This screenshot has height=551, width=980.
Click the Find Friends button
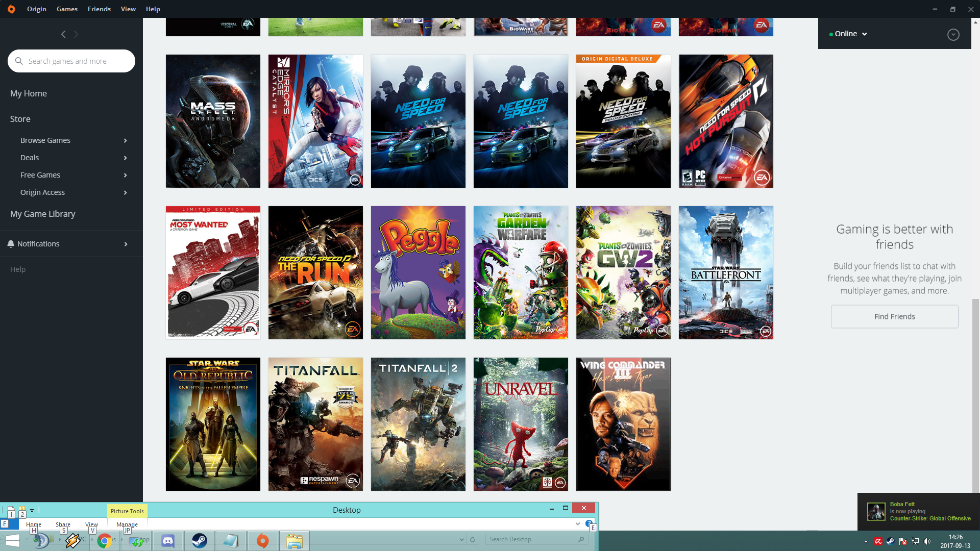[894, 316]
